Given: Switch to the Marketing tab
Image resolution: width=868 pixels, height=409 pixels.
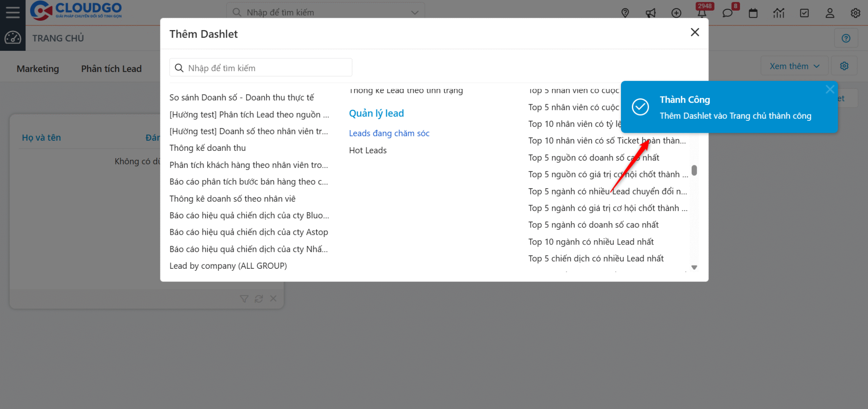Looking at the screenshot, I should click(x=38, y=69).
